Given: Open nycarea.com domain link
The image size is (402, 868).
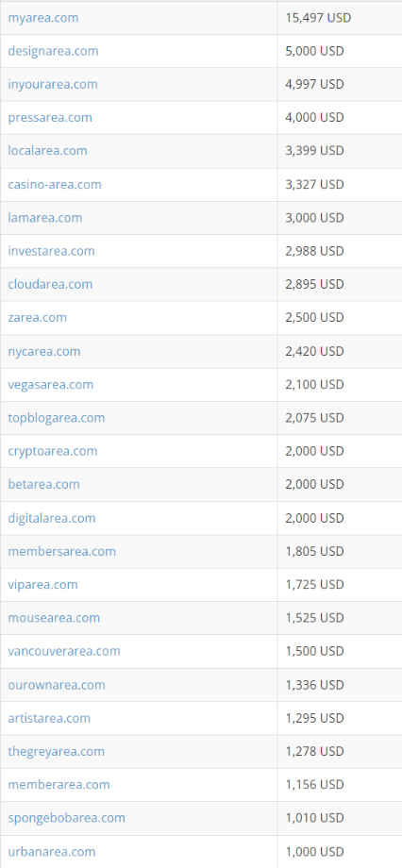Looking at the screenshot, I should point(44,352).
